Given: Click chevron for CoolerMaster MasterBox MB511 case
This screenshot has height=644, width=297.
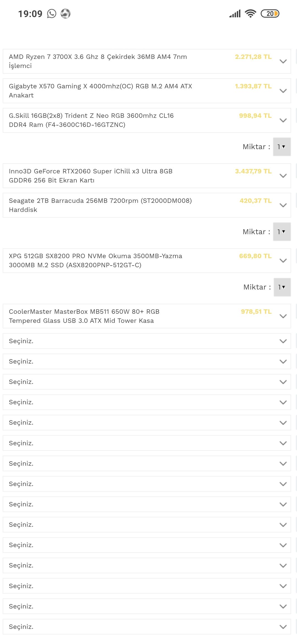Looking at the screenshot, I should coord(283,316).
